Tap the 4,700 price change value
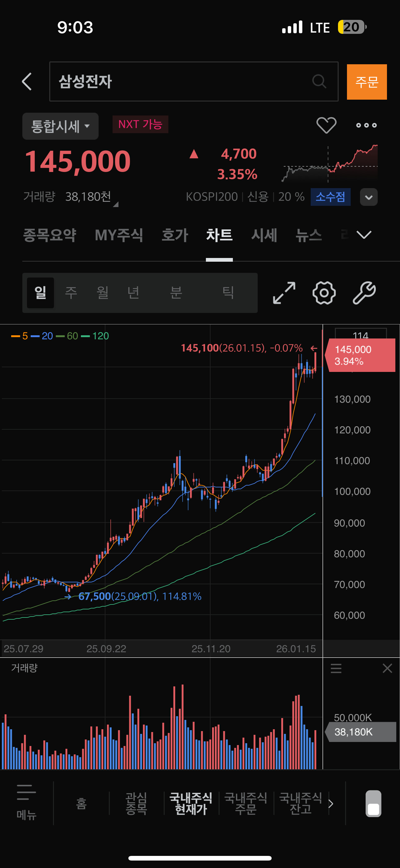The height and width of the screenshot is (868, 400). (x=239, y=154)
